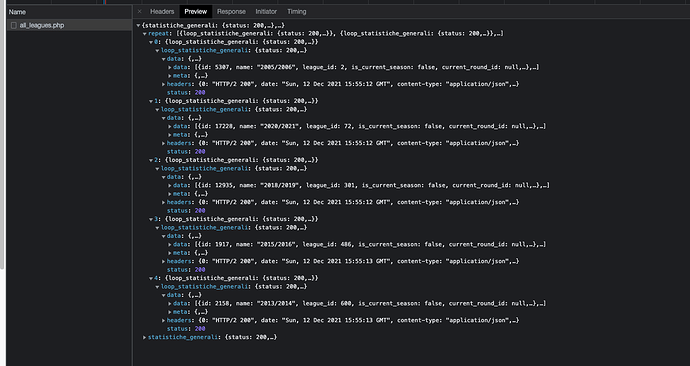This screenshot has width=690, height=366.
Task: Expand data array containing season 2005/2006
Action: [169, 68]
